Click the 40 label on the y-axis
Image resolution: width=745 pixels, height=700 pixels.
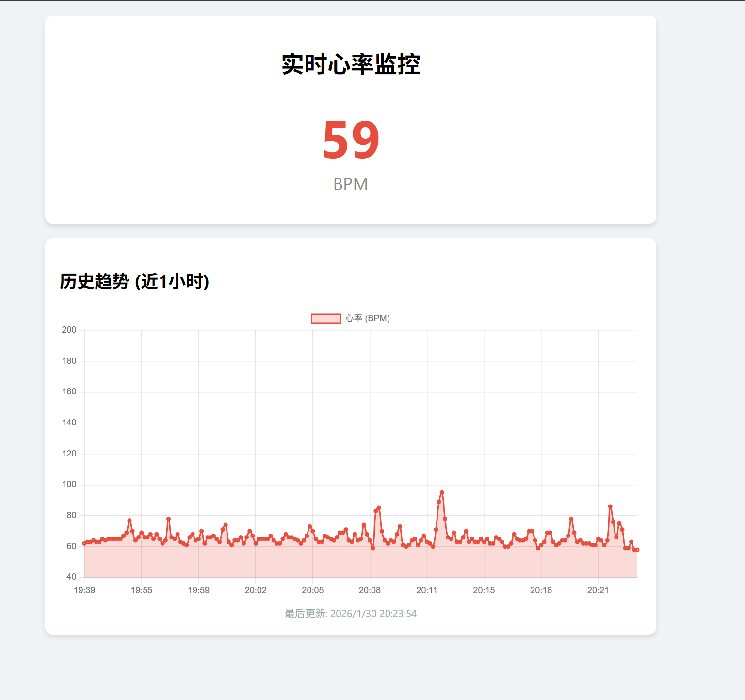[x=71, y=577]
